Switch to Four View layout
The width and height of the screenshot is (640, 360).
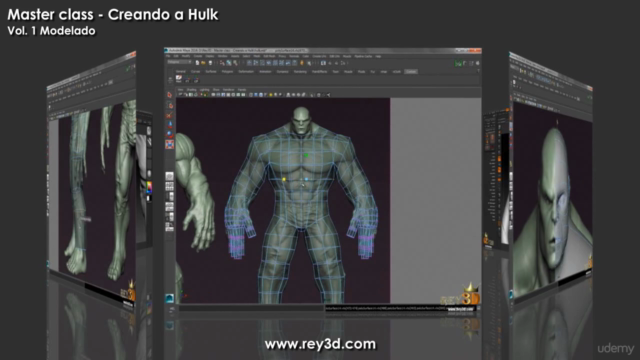[x=169, y=187]
